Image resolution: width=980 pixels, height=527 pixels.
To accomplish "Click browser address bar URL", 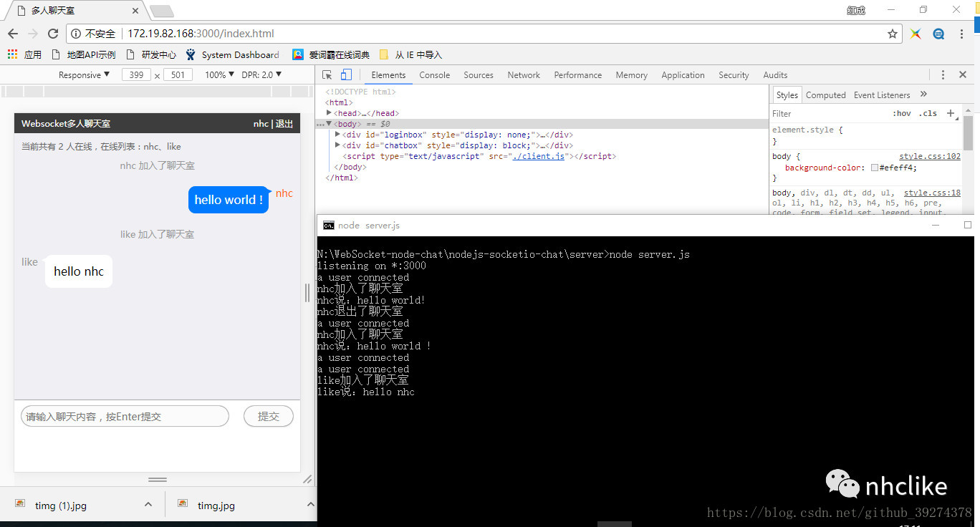I will click(x=201, y=34).
